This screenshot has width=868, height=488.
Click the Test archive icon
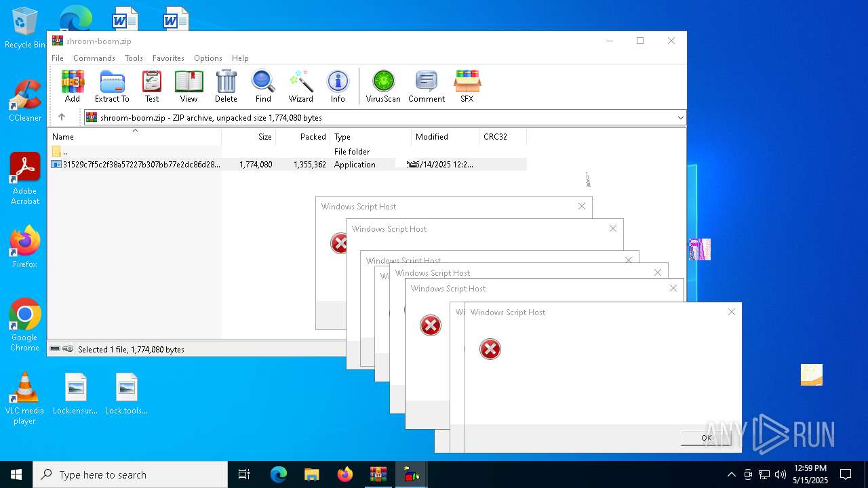pos(152,86)
